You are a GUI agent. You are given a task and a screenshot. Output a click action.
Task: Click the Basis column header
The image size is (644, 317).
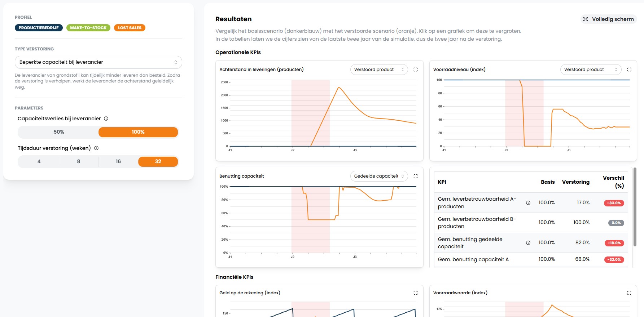coord(548,182)
